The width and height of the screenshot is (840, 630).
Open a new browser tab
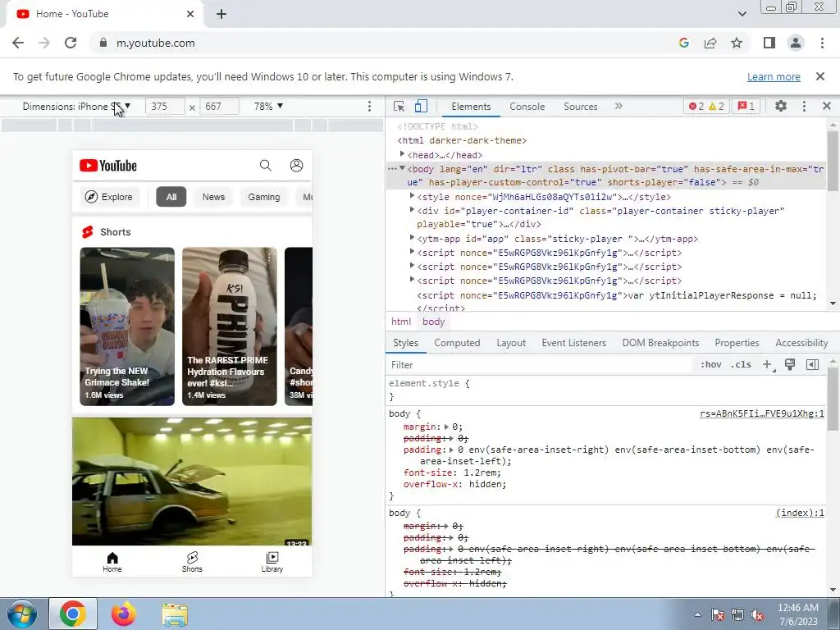(x=221, y=15)
